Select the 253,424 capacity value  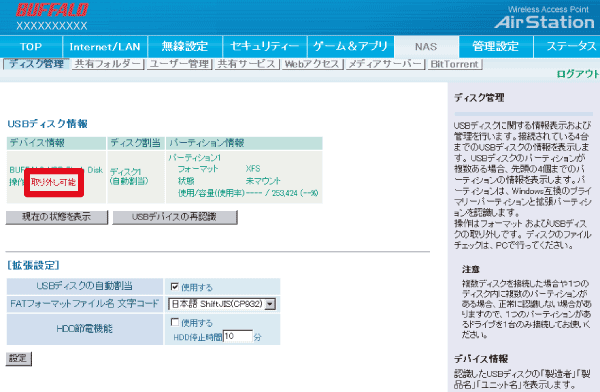(284, 193)
